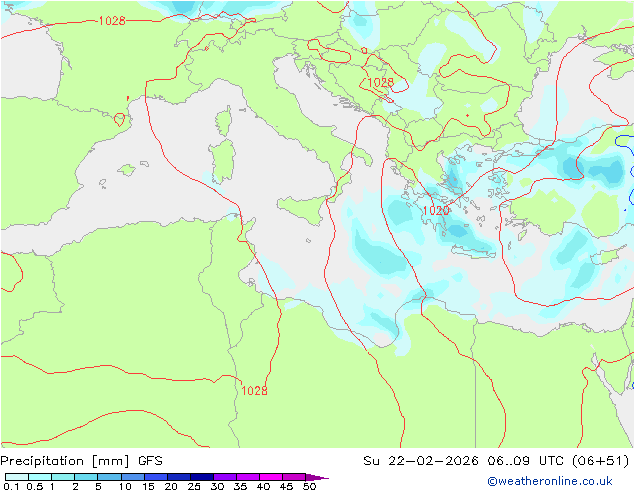Click the legend label '20'
Viewport: 634px width, 490px height.
click(171, 486)
